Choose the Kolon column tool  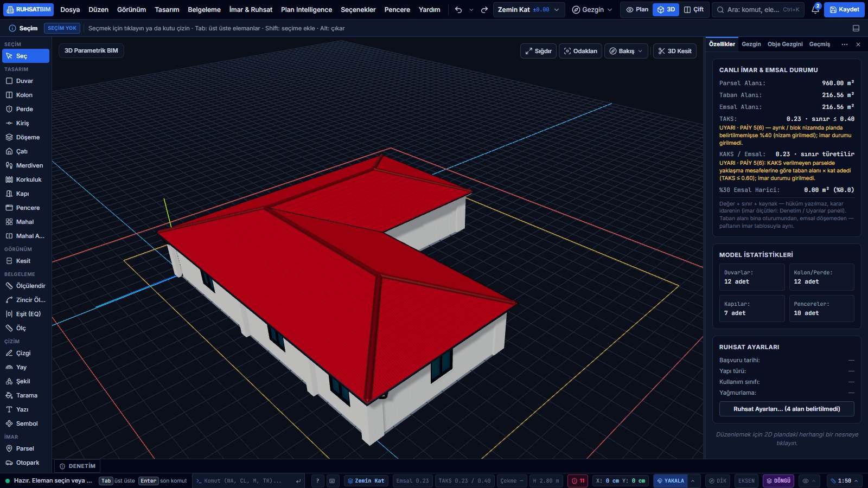pyautogui.click(x=25, y=95)
